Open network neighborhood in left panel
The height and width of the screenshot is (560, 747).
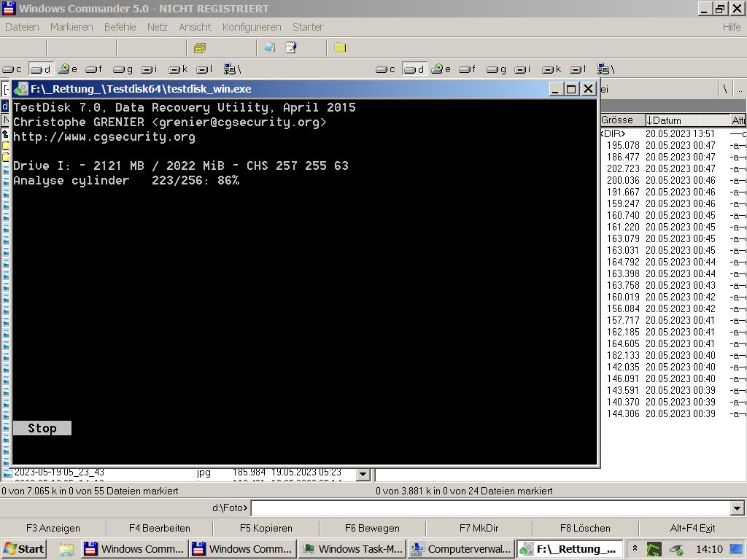click(233, 69)
